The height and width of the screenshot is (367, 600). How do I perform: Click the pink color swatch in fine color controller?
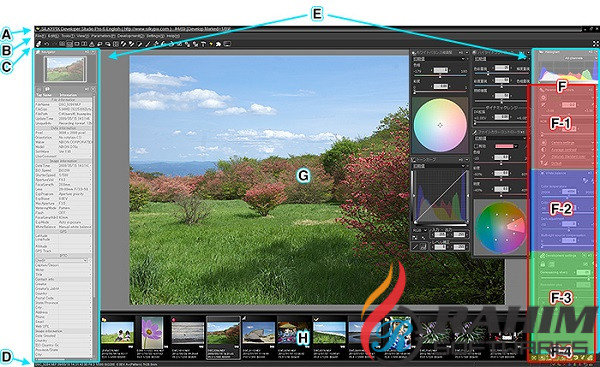click(504, 146)
